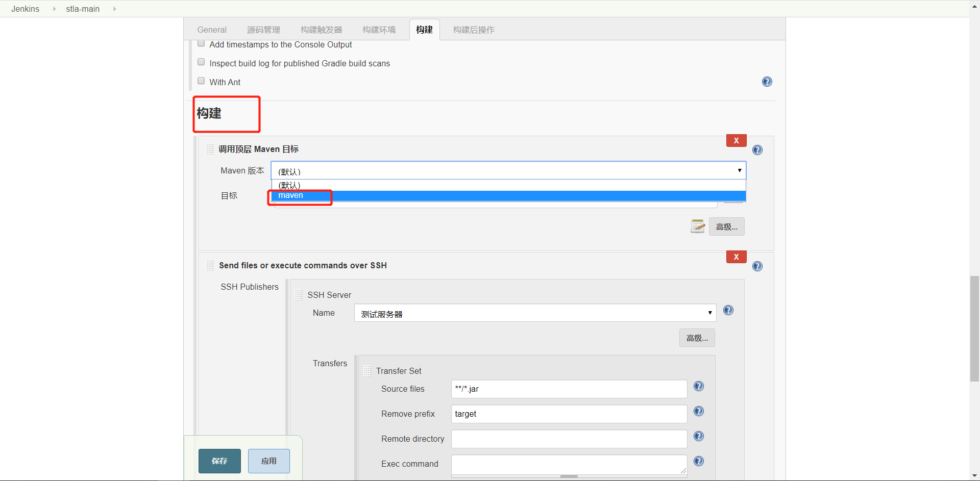The image size is (980, 481).
Task: Enable Inspect build log for Gradle build scans
Action: click(x=201, y=61)
